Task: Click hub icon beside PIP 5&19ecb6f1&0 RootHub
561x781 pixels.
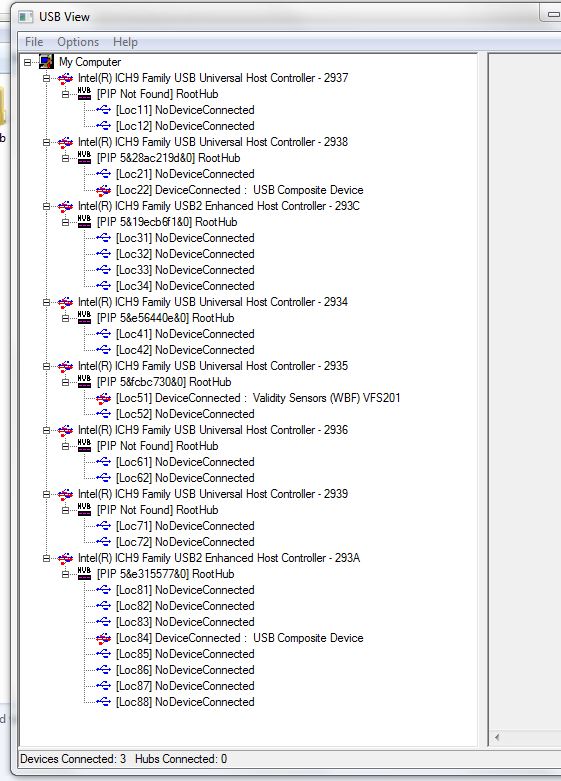Action: tap(84, 222)
